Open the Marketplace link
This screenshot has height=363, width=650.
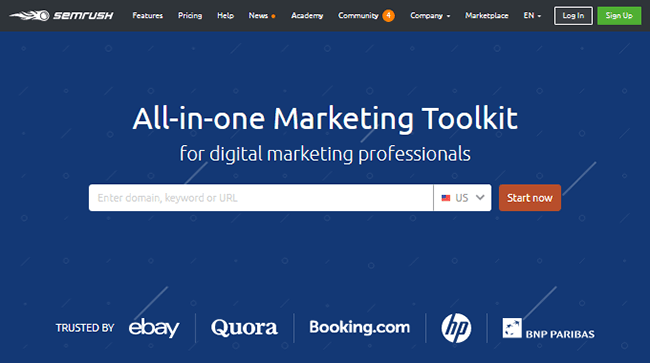tap(486, 16)
